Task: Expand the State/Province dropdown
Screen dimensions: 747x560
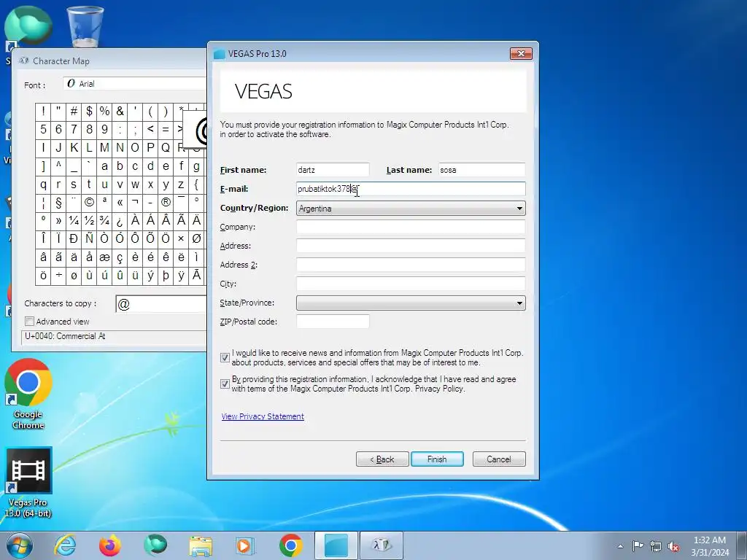Action: coord(411,303)
